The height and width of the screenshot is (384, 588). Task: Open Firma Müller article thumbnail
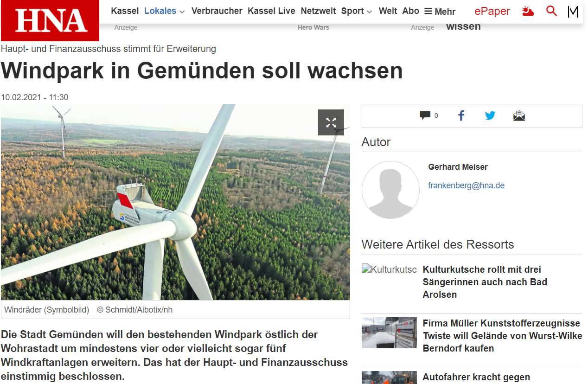pos(389,333)
